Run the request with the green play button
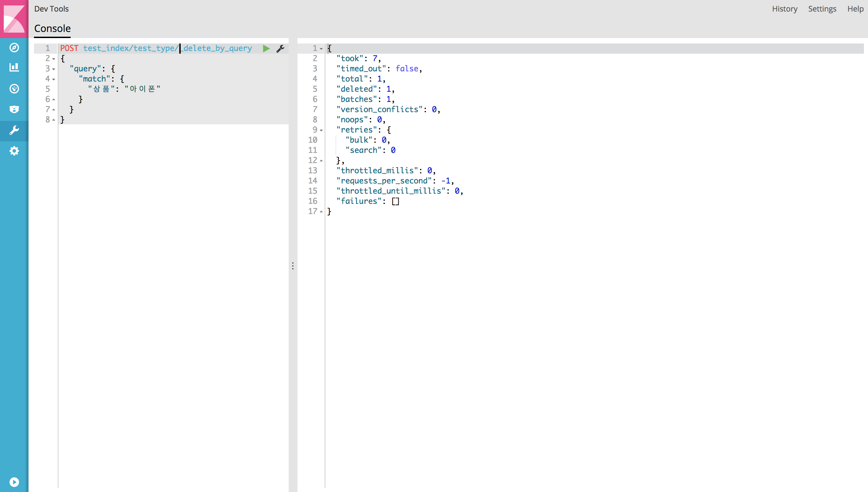Viewport: 868px width, 492px height. (x=266, y=49)
